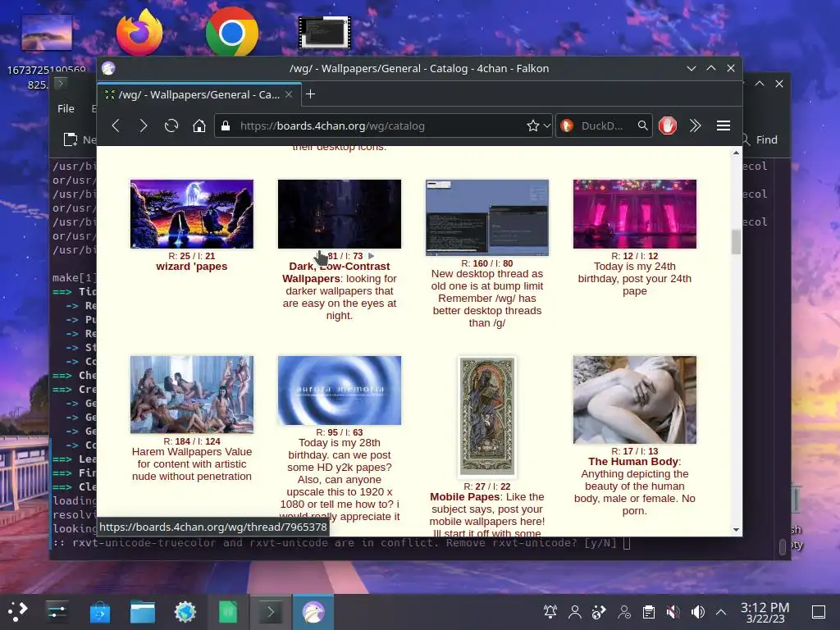The height and width of the screenshot is (630, 840).
Task: Switch to Falkon in the taskbar
Action: pos(313,612)
